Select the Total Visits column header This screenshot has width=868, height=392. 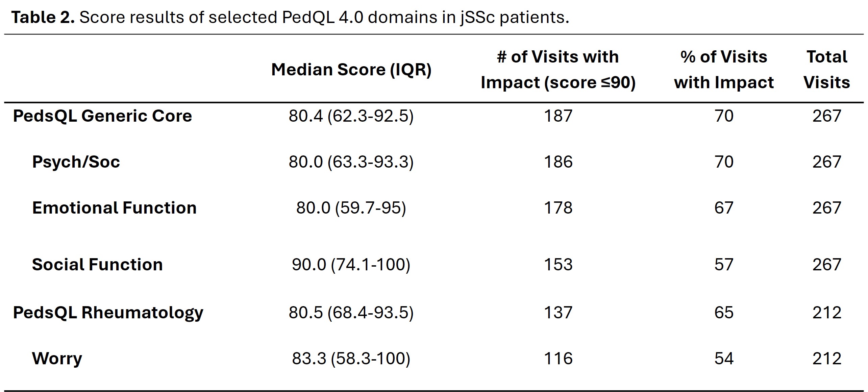point(826,70)
